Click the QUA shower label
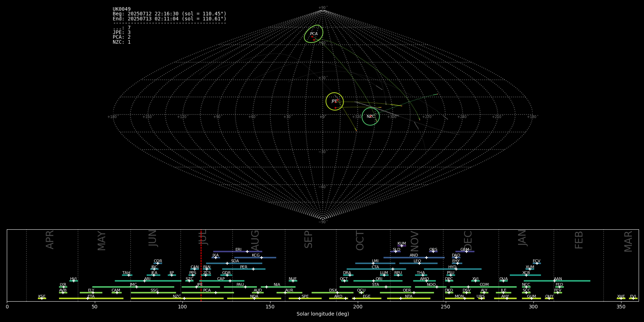The image size is (644, 322). 503,279
